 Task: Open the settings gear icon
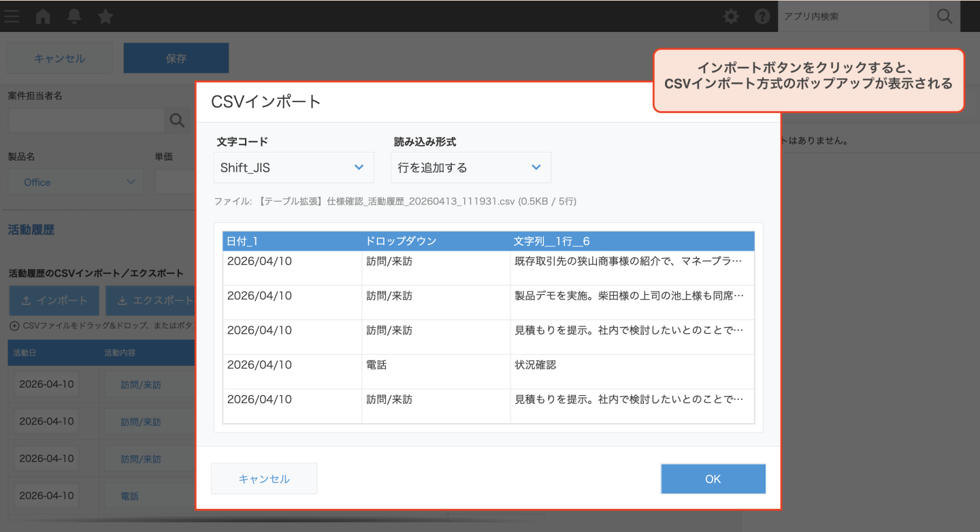coord(731,16)
